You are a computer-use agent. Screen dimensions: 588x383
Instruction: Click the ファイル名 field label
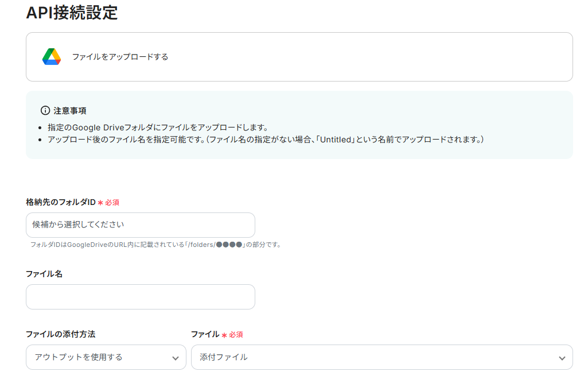(x=44, y=274)
